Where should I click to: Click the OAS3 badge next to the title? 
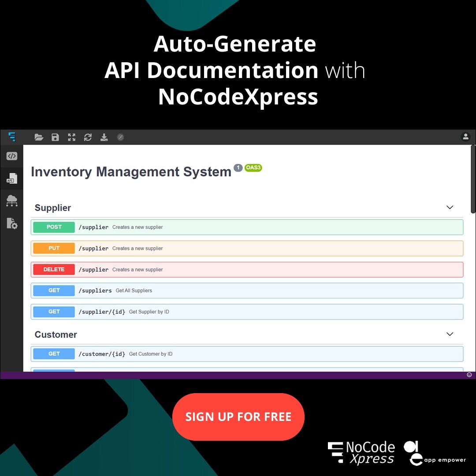click(x=253, y=168)
